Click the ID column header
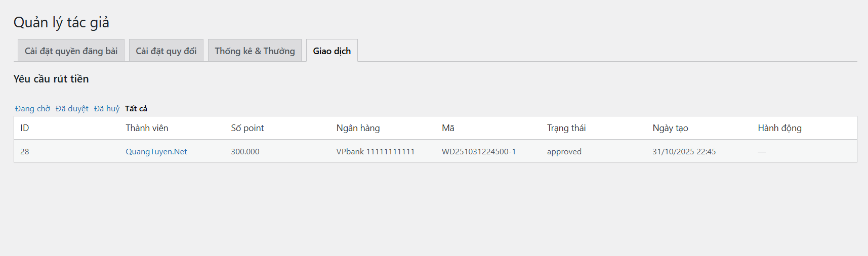This screenshot has height=256, width=868. (25, 128)
